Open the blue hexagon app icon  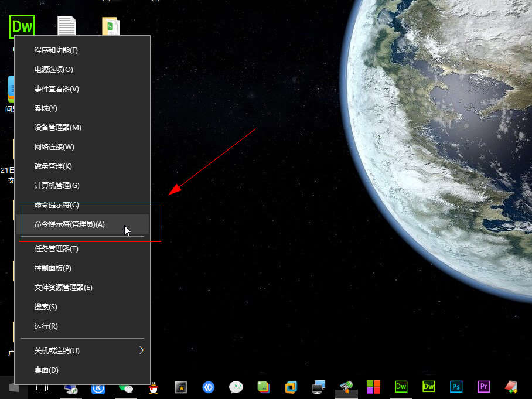coord(209,387)
